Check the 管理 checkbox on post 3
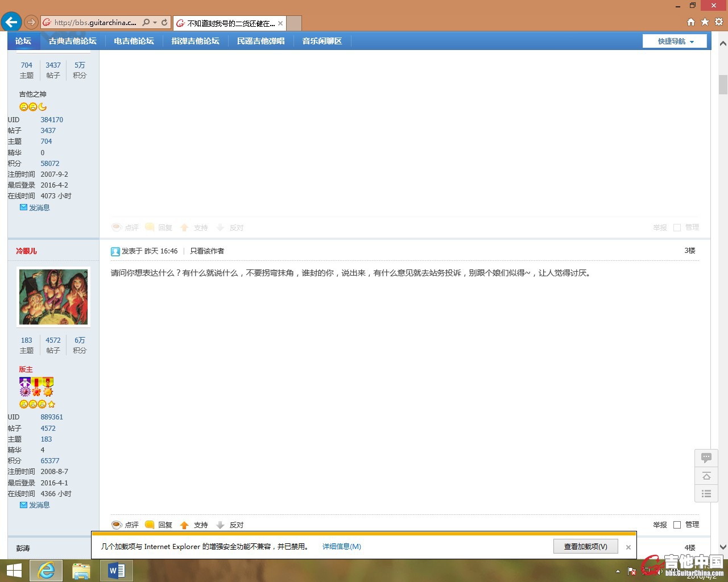The height and width of the screenshot is (582, 728). pos(677,525)
